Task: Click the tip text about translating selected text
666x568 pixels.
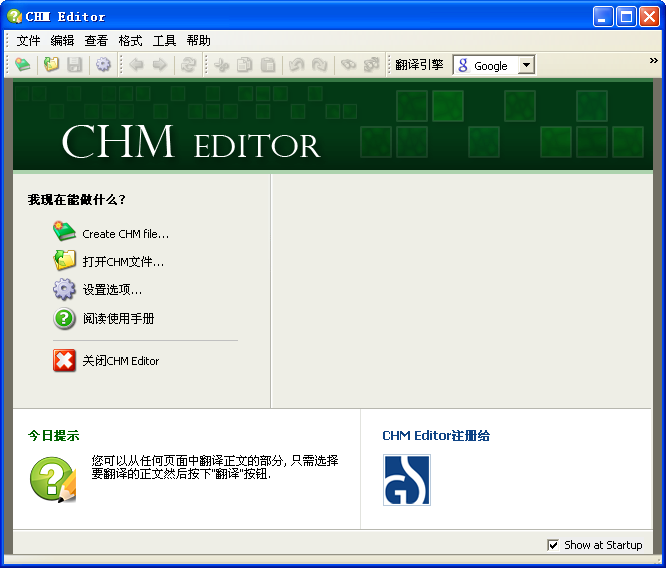Action: pyautogui.click(x=215, y=467)
